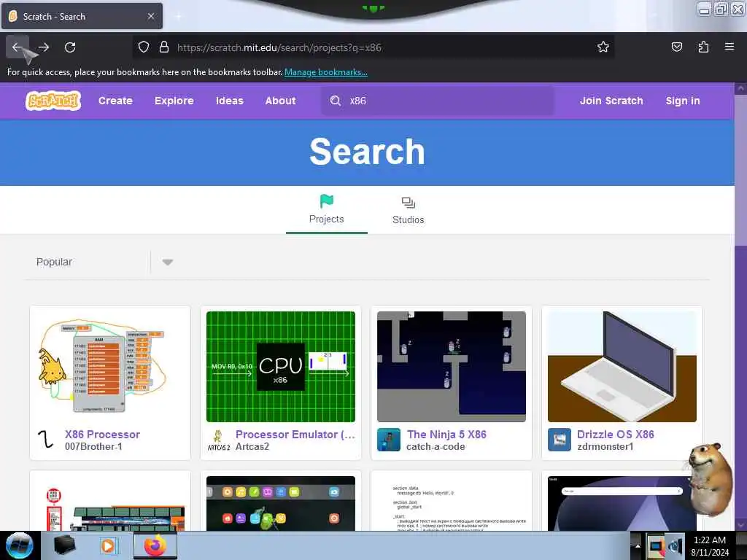747x560 pixels.
Task: Open the Popular sort selector
Action: (104, 262)
